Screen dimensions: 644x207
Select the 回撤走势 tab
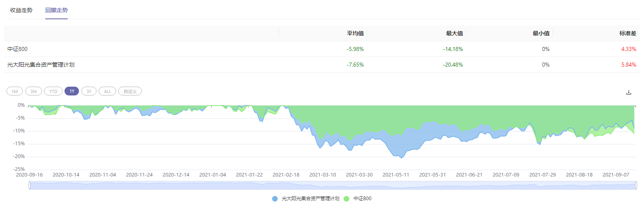(x=57, y=10)
